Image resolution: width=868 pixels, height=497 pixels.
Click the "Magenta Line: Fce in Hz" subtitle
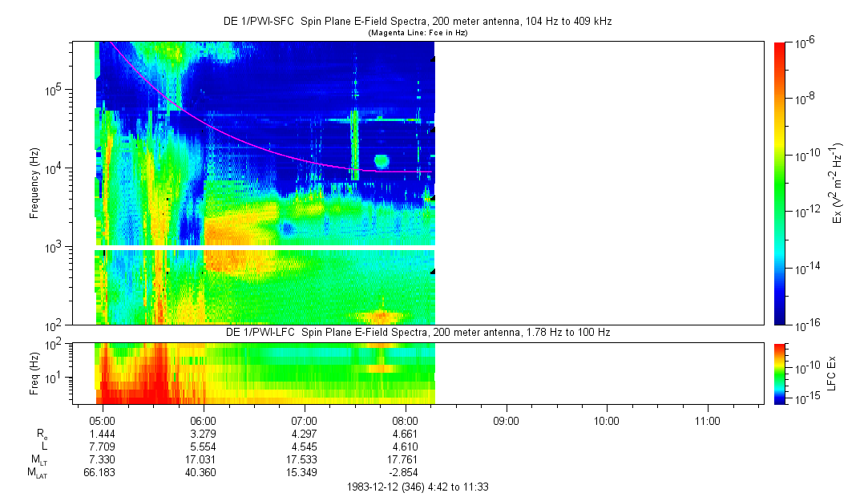pos(417,33)
